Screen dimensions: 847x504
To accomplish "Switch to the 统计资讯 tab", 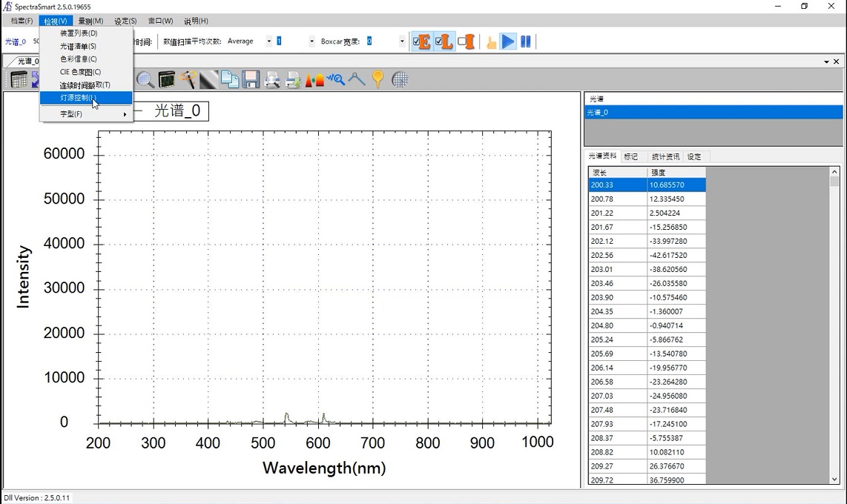I will [x=665, y=156].
